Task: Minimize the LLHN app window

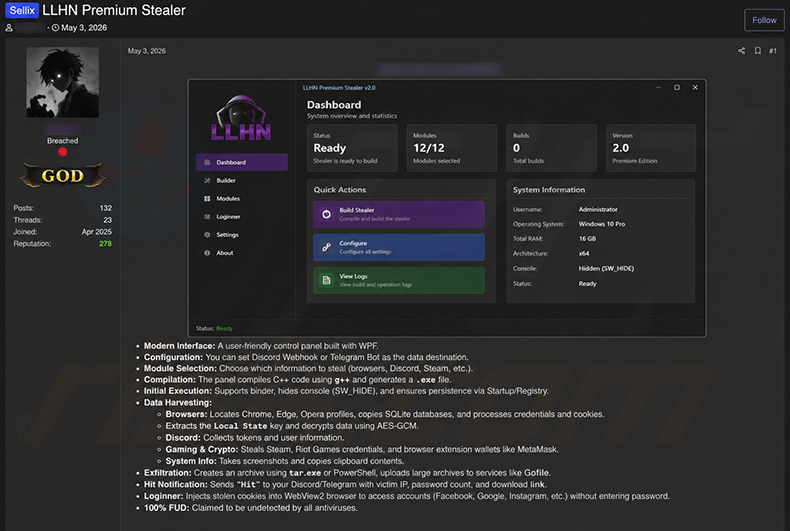Action: click(658, 88)
